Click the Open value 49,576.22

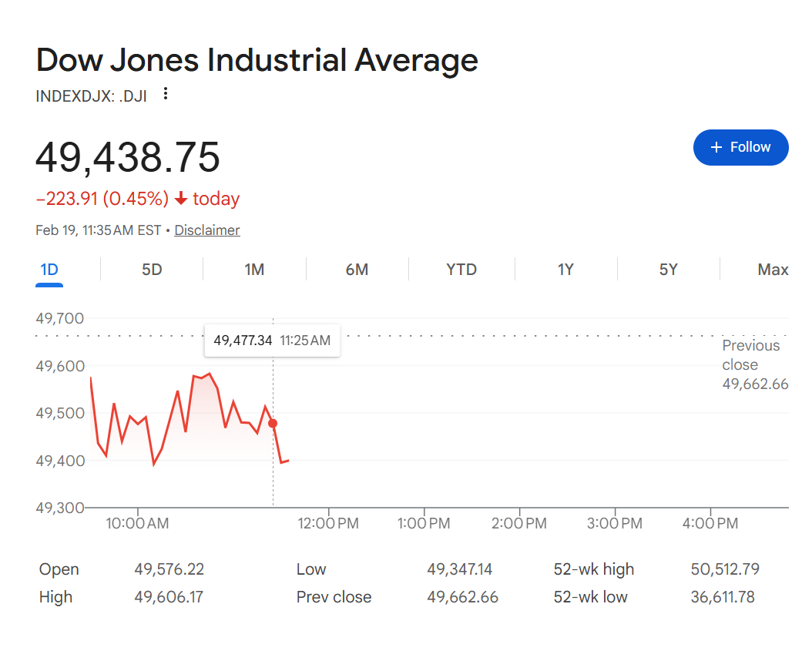(169, 569)
